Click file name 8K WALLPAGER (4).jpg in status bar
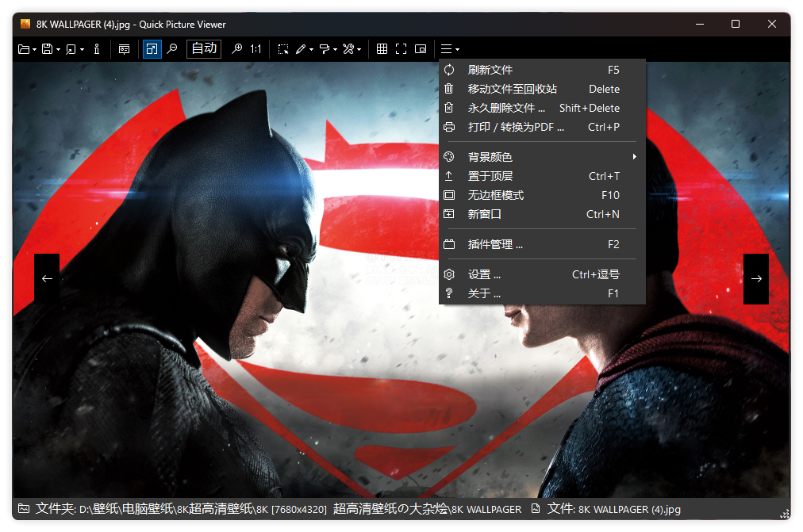803x532 pixels. (629, 510)
